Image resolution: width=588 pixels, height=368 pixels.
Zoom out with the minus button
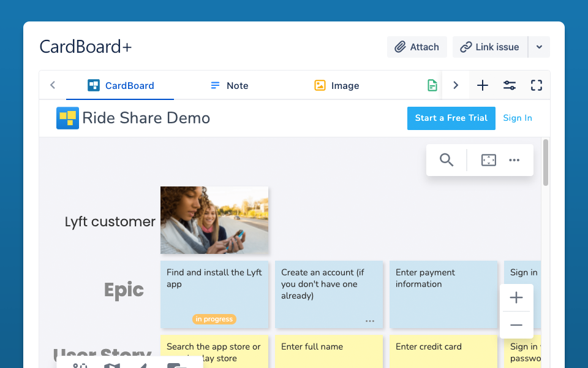coord(516,325)
